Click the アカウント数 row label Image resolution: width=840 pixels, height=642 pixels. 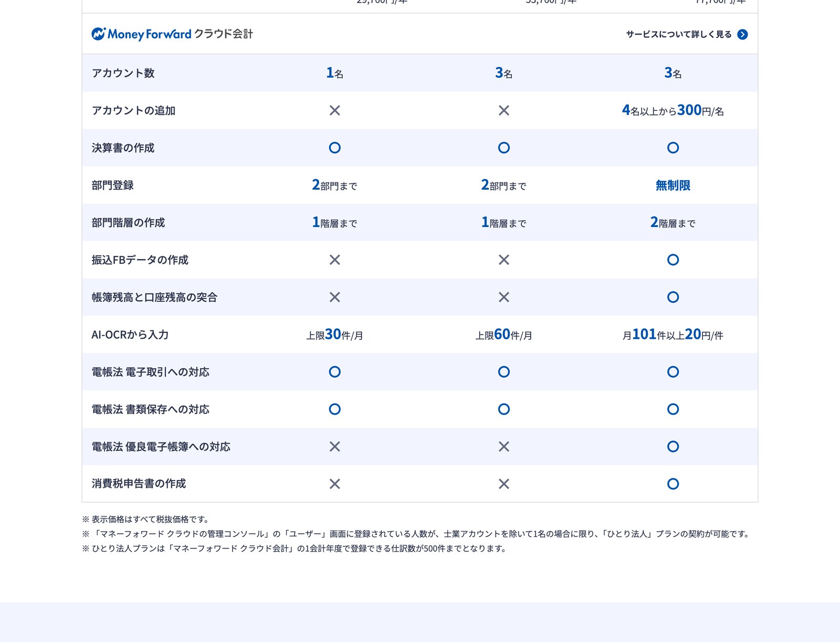(123, 73)
